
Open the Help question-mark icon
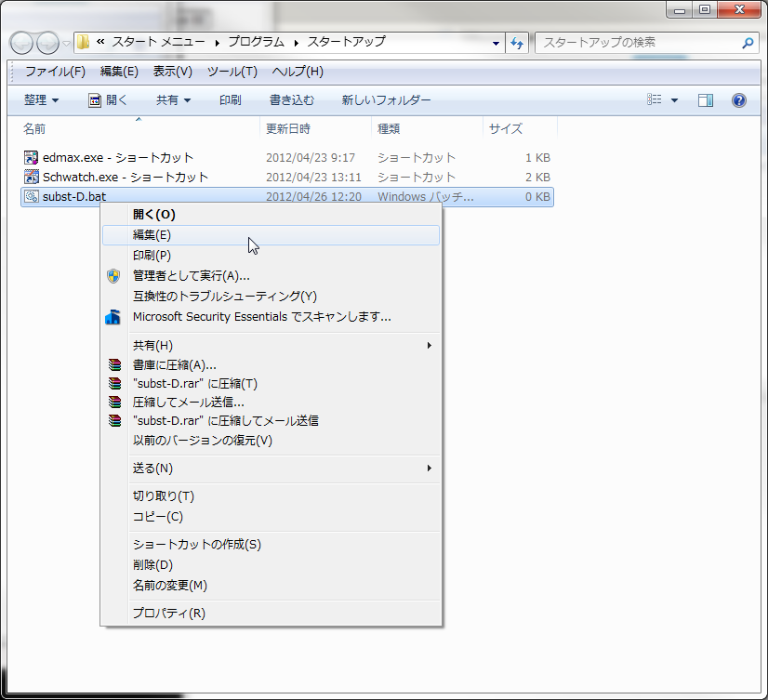tap(739, 100)
